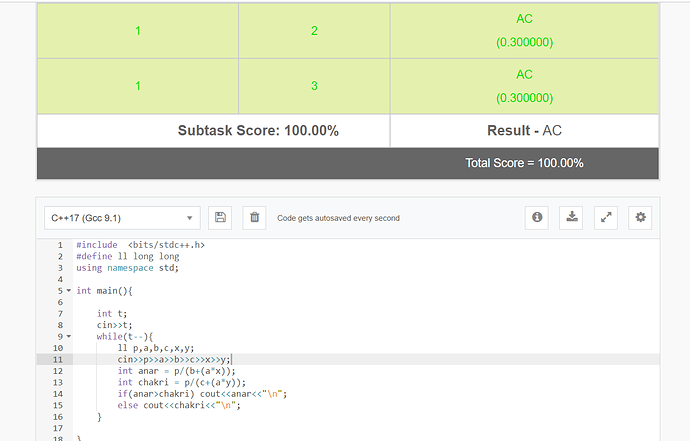Click the 'if(anar>chakri) cout<<anar' line
The image size is (690, 441).
(202, 393)
